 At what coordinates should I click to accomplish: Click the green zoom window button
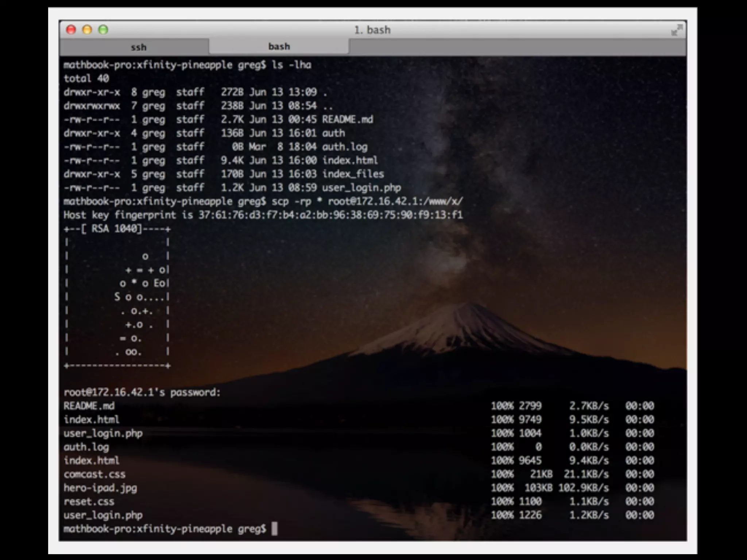point(103,30)
